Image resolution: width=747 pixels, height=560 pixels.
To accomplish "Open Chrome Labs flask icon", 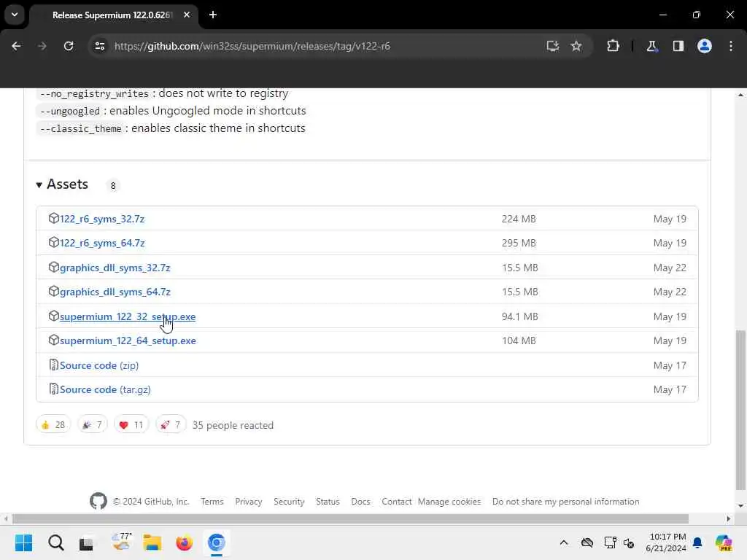I will pyautogui.click(x=651, y=46).
